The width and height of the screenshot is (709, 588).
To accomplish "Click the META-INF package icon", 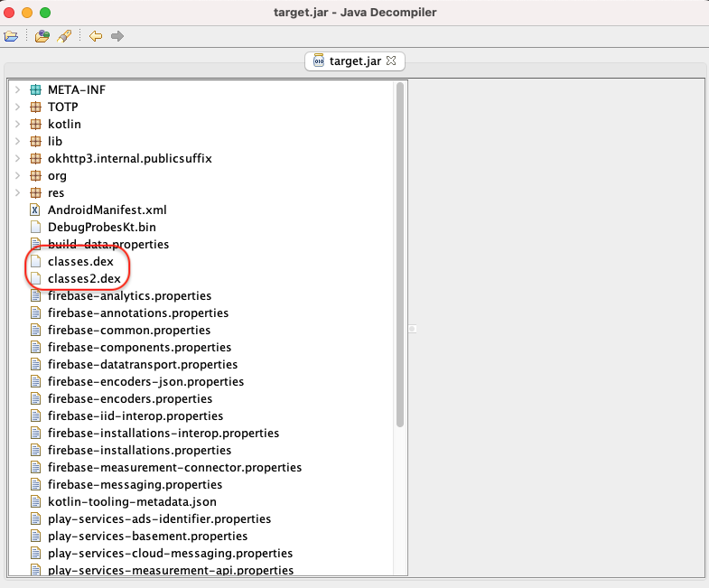I will (x=35, y=89).
